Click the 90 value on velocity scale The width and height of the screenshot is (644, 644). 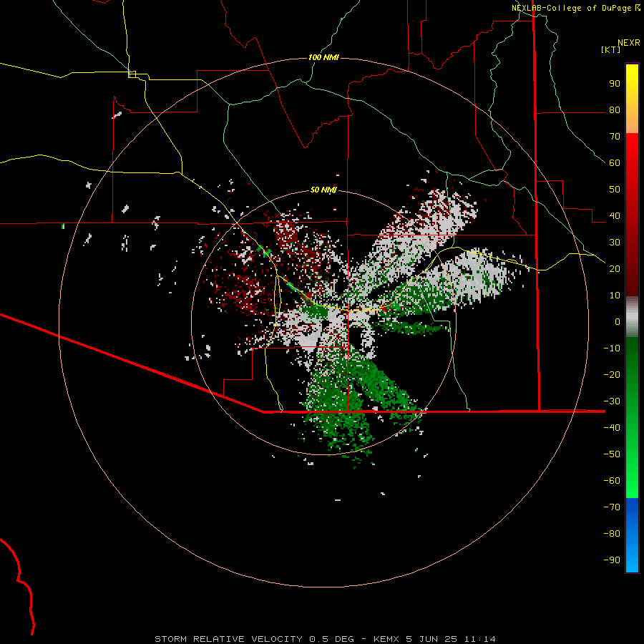tap(615, 84)
